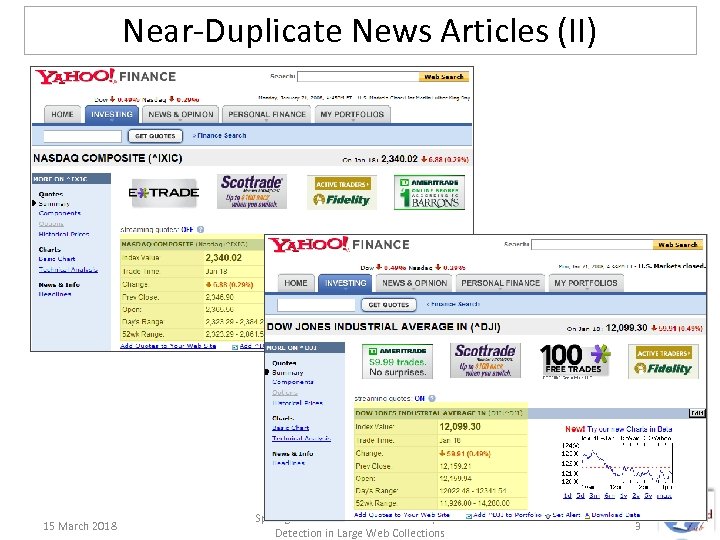720x540 pixels.
Task: Click the streaming quotes help icon in the NASDAQ page
Action: pos(201,229)
